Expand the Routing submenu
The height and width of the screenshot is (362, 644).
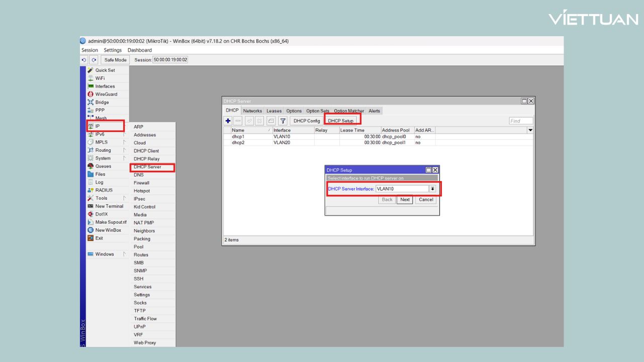103,150
